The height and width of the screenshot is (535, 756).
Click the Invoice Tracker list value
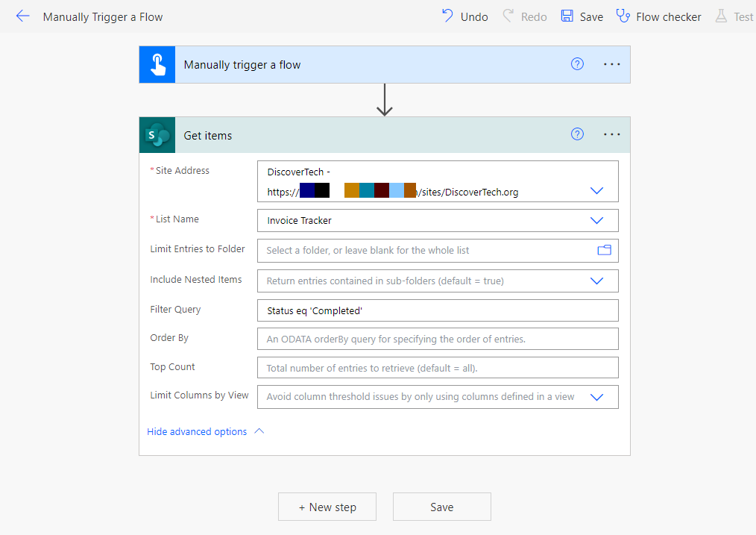[300, 220]
